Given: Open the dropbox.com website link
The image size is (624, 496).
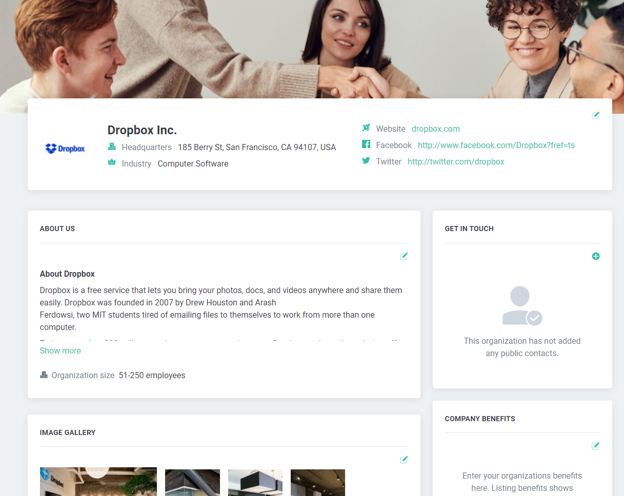Looking at the screenshot, I should click(x=435, y=129).
